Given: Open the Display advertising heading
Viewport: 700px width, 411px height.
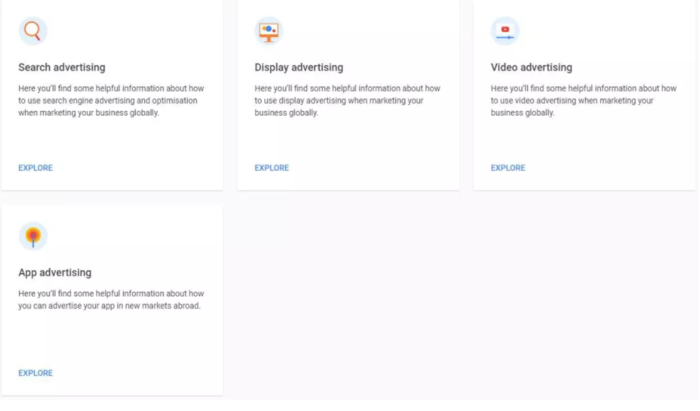Looking at the screenshot, I should (299, 67).
